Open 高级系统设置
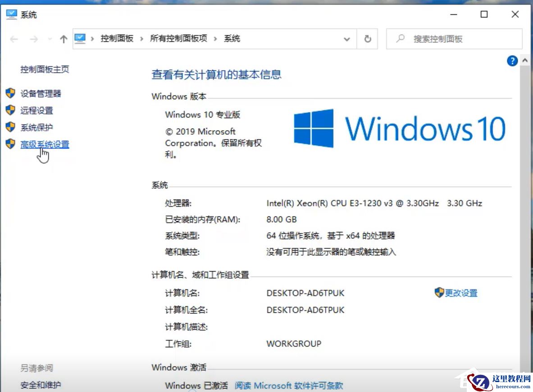This screenshot has width=533, height=392. tap(45, 144)
